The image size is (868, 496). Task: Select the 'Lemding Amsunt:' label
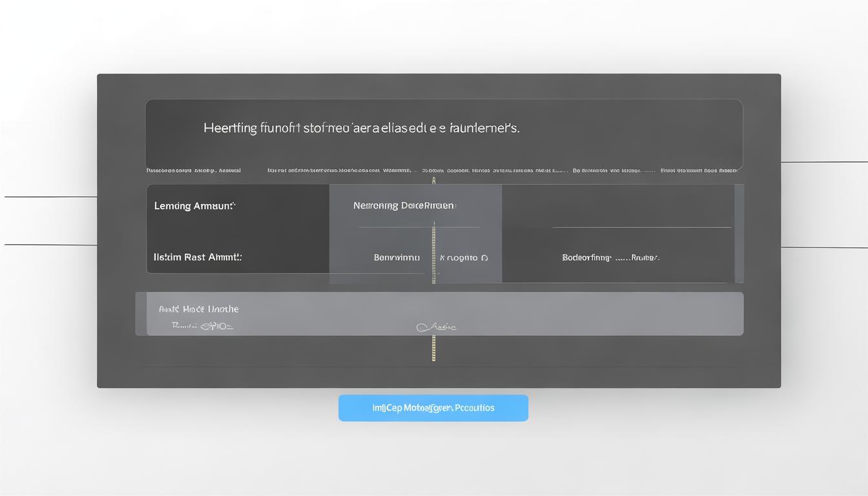point(194,206)
